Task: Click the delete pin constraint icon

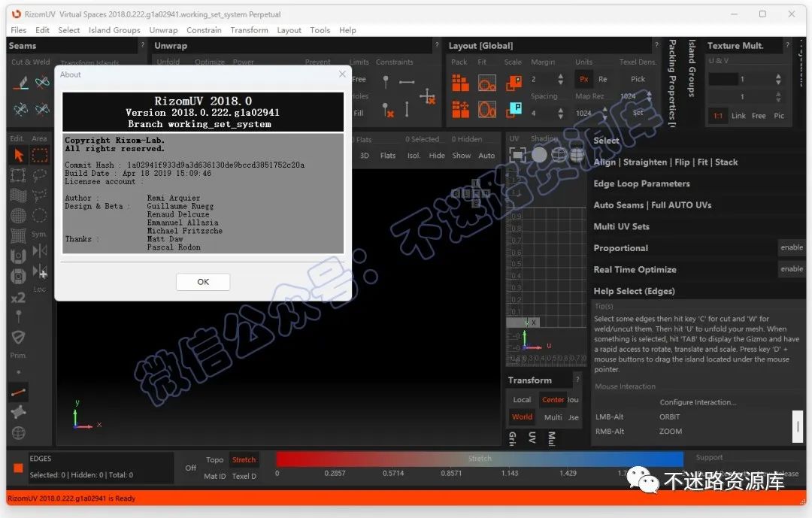Action: 387,110
